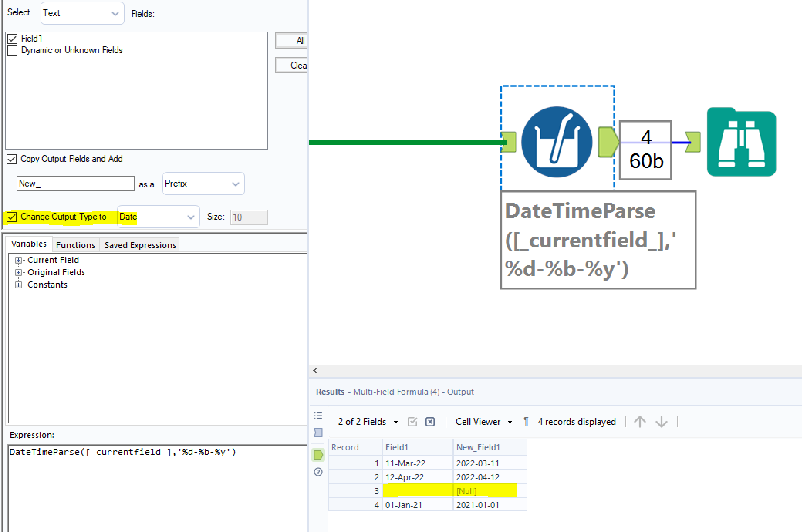The height and width of the screenshot is (532, 802).
Task: Click the All button to select every field
Action: coord(298,40)
